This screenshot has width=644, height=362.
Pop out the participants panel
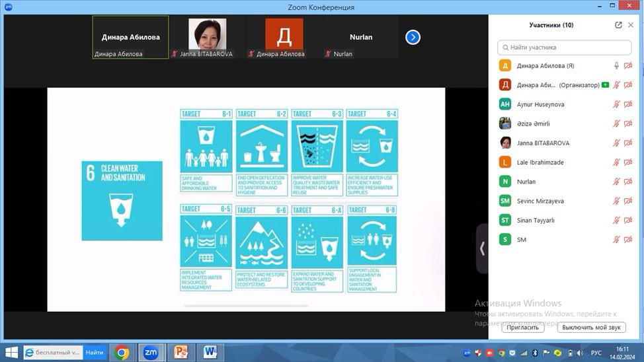(x=618, y=25)
